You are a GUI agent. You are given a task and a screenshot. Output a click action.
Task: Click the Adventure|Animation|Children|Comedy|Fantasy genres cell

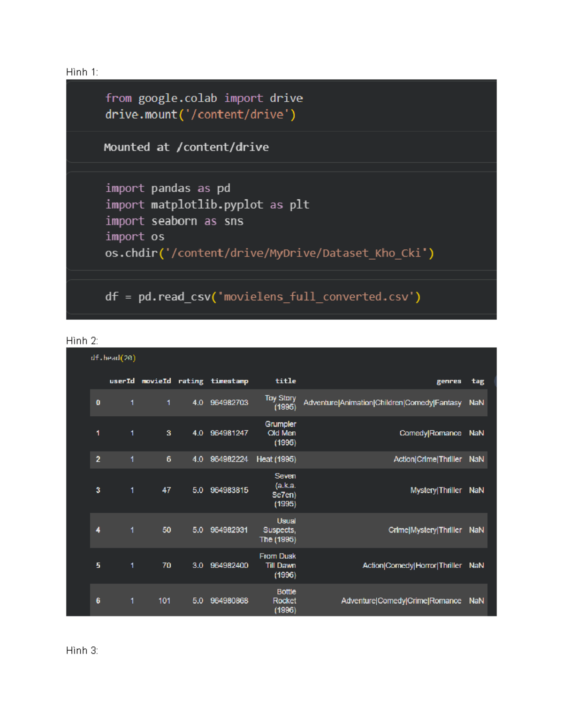coord(382,403)
